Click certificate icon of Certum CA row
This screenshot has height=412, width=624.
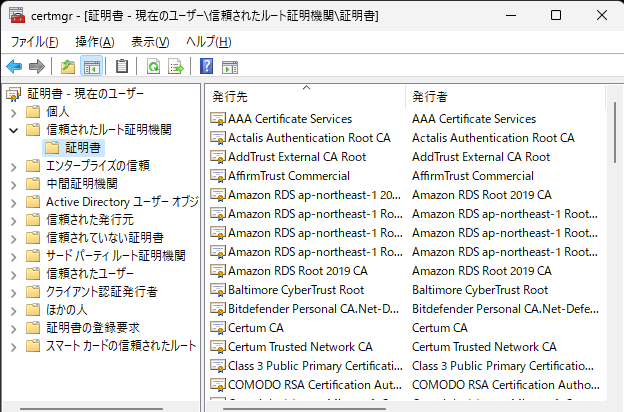(x=218, y=328)
